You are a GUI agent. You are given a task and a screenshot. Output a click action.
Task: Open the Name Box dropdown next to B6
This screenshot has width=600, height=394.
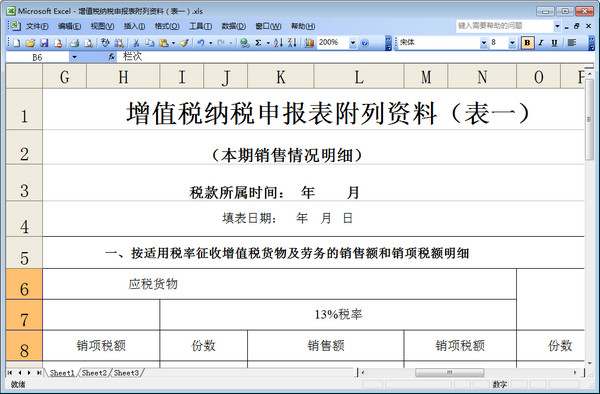74,57
